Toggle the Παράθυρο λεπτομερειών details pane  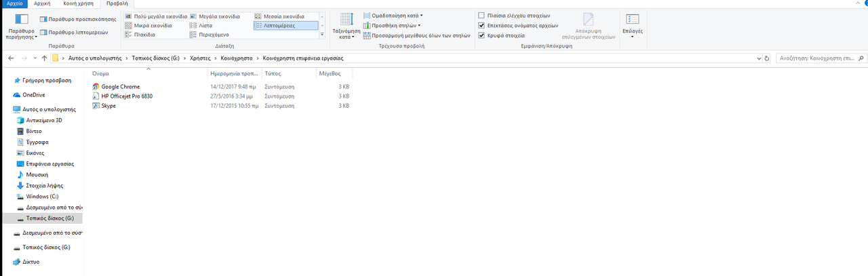click(x=75, y=32)
